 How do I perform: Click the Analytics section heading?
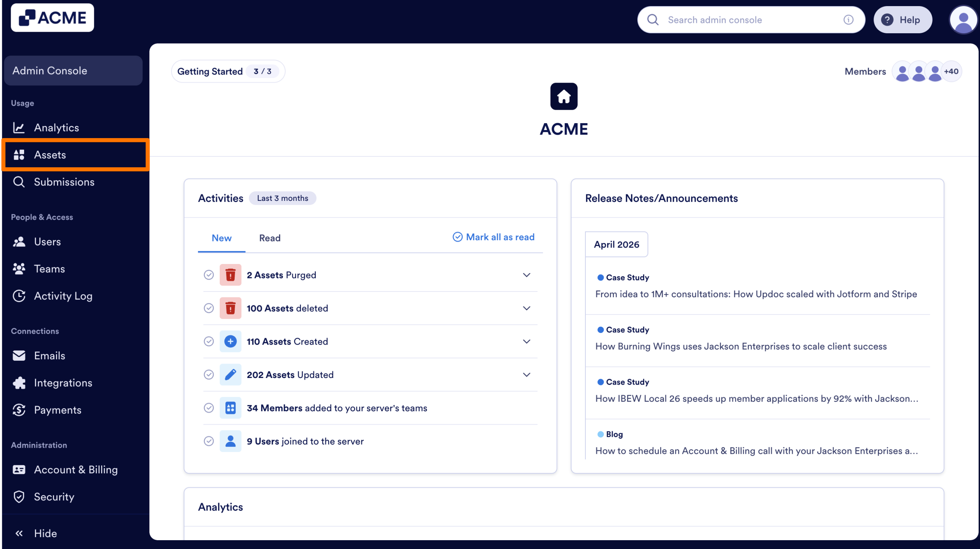click(220, 507)
